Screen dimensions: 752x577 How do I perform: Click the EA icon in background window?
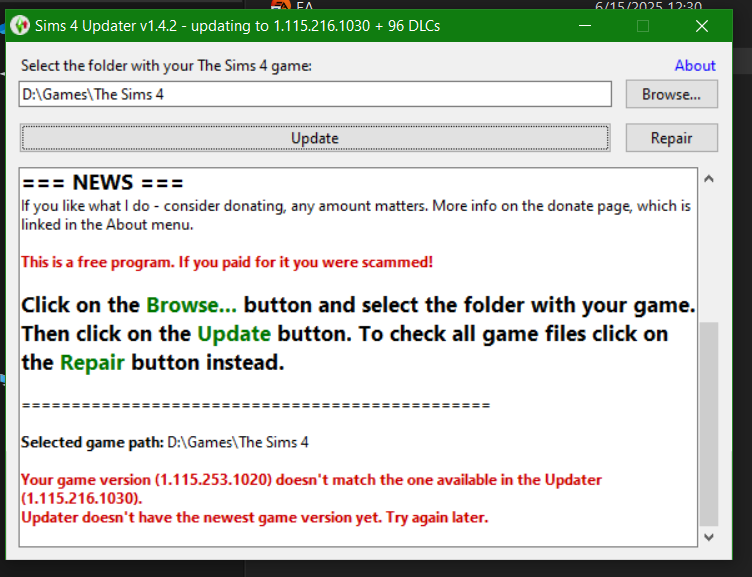tap(281, 5)
